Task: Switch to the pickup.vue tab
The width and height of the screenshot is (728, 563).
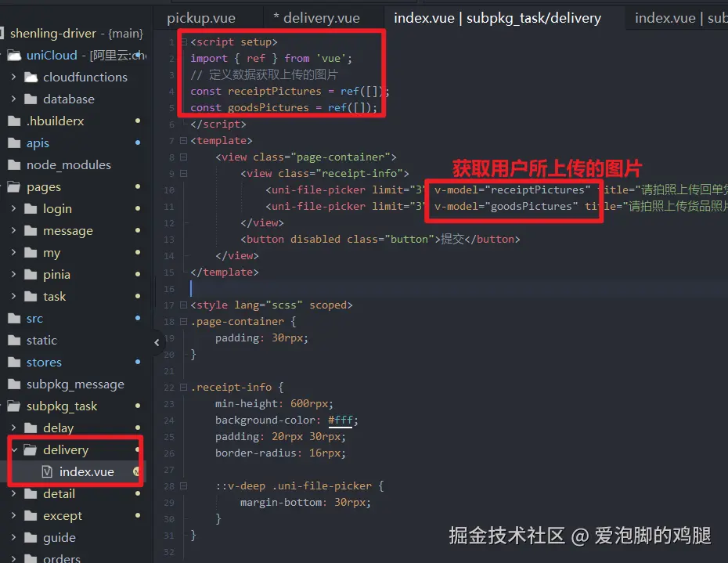Action: (201, 18)
